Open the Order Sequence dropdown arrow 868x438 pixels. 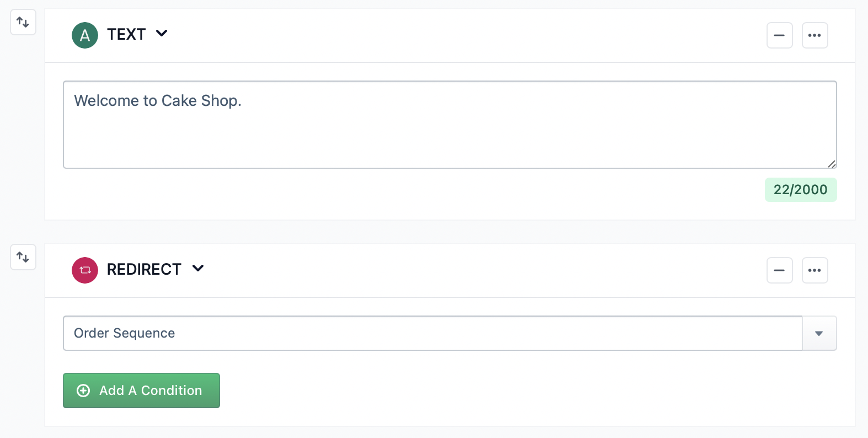click(819, 333)
